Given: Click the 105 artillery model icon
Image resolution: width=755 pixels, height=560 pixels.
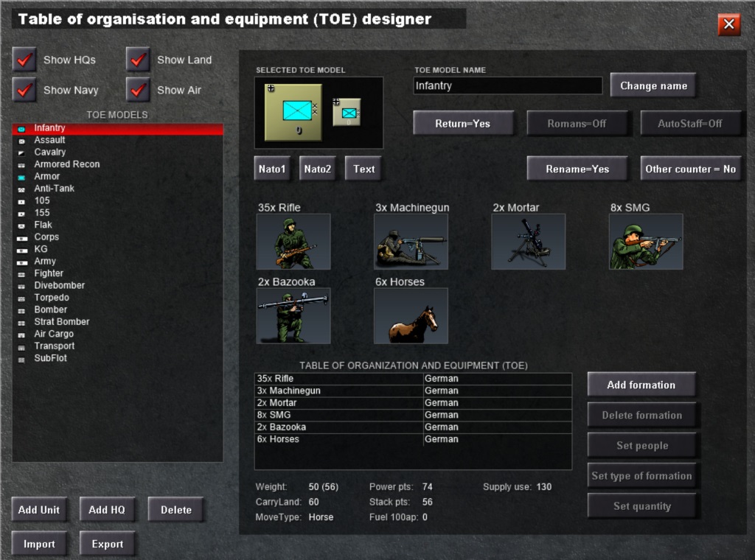Looking at the screenshot, I should pyautogui.click(x=21, y=202).
